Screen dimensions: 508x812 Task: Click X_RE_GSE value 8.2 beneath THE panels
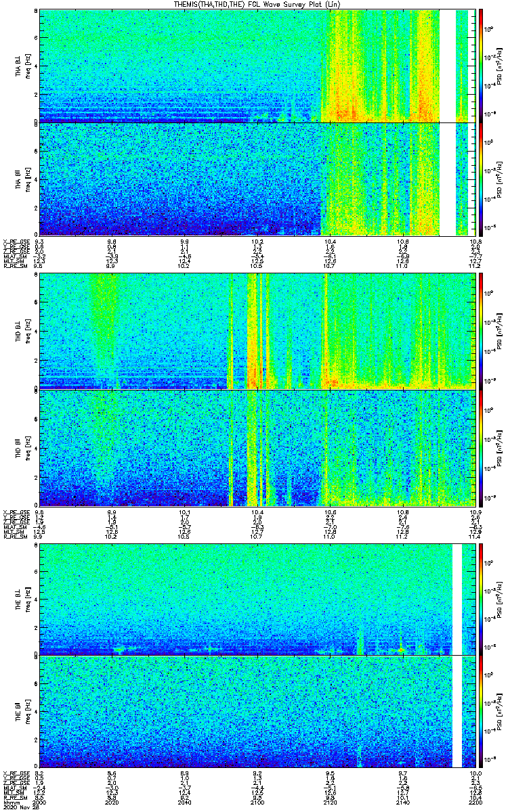pos(40,773)
